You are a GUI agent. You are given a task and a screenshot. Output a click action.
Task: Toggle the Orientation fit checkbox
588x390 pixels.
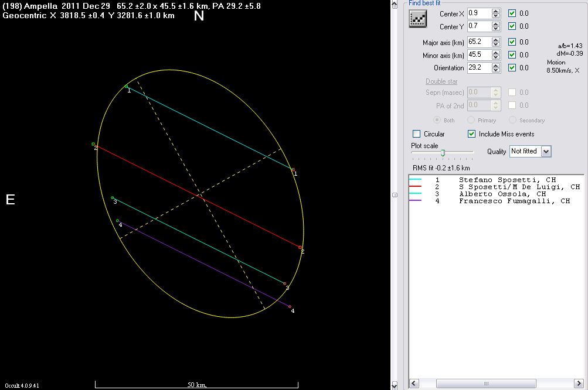(x=512, y=67)
